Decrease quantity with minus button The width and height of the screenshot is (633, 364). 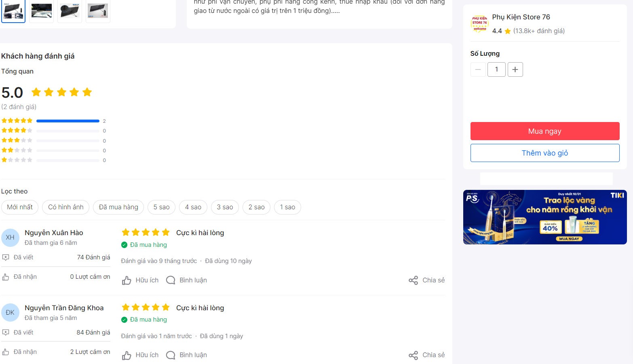[478, 69]
